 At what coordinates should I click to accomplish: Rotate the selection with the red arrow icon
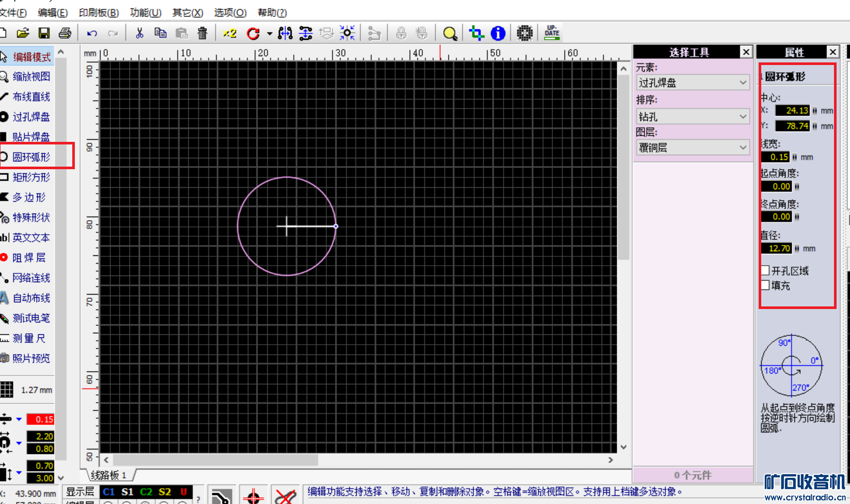(x=253, y=34)
